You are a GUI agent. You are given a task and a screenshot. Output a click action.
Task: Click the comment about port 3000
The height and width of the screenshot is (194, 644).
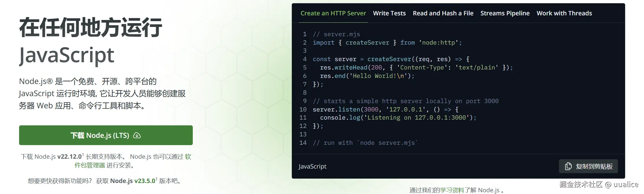point(406,101)
